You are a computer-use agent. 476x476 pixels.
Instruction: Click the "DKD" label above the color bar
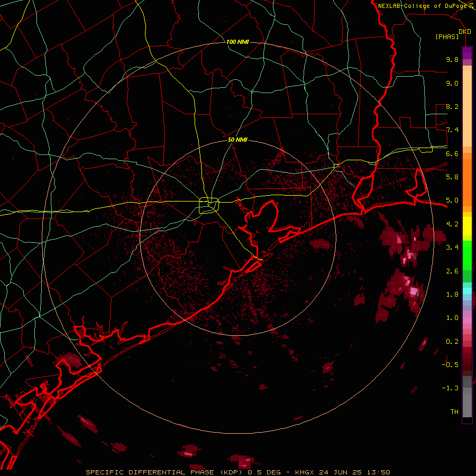coord(464,32)
